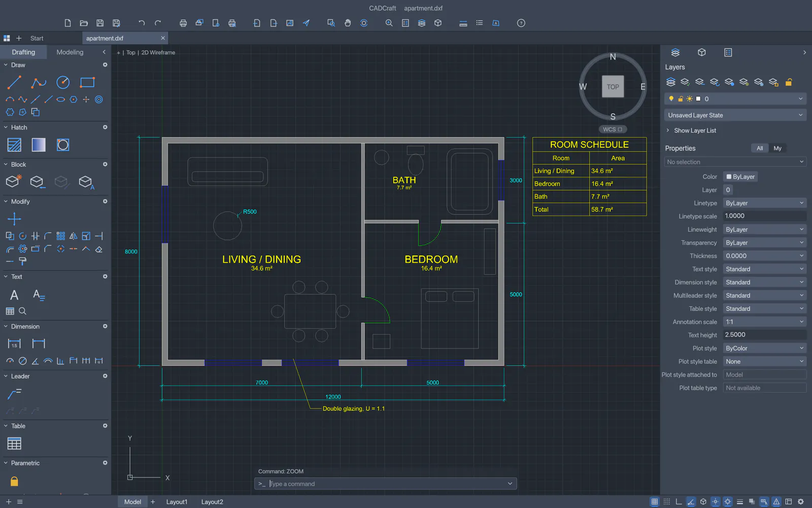Click the TOP face of view cube
This screenshot has height=508, width=812.
click(613, 87)
